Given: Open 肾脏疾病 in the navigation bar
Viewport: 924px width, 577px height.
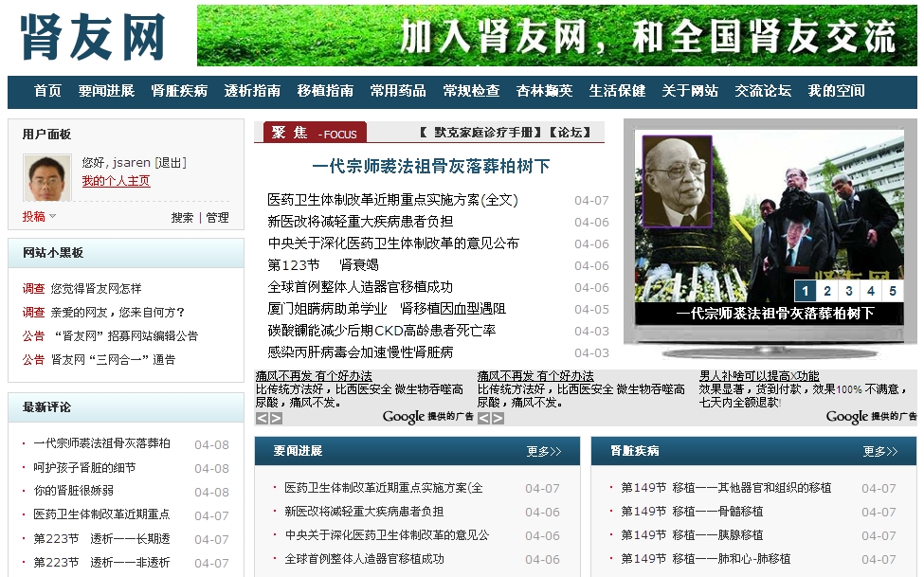Looking at the screenshot, I should coord(179,91).
